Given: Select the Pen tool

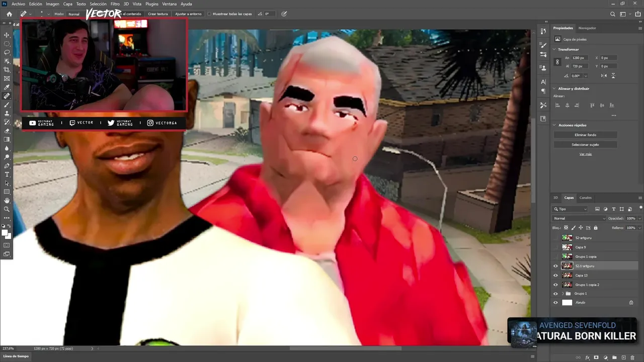Looking at the screenshot, I should pos(7,165).
